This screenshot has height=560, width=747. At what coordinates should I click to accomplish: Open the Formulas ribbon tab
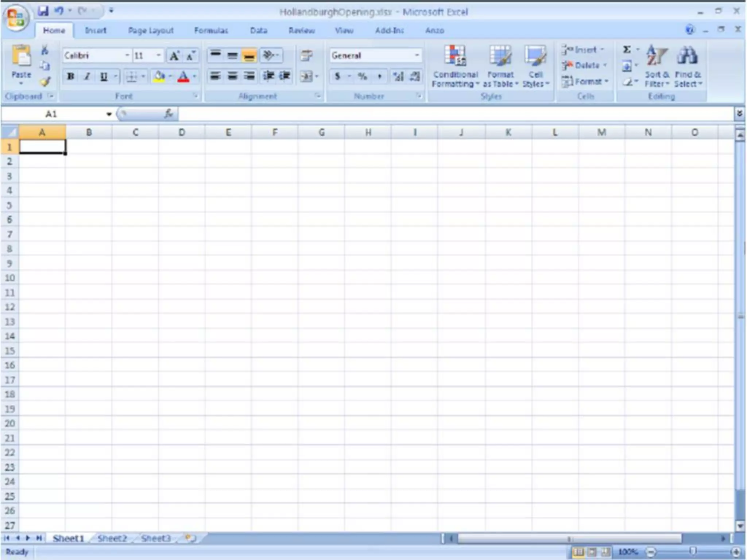[211, 31]
